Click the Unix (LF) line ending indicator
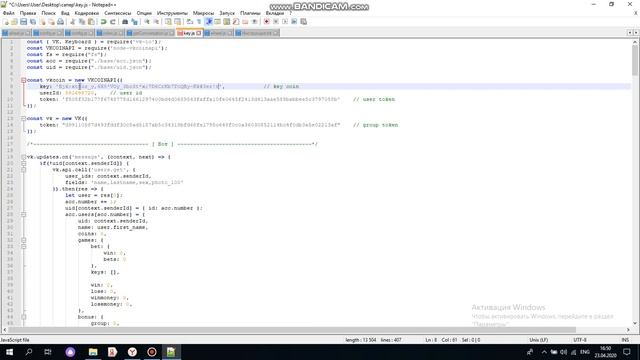640x360 pixels. point(538,340)
